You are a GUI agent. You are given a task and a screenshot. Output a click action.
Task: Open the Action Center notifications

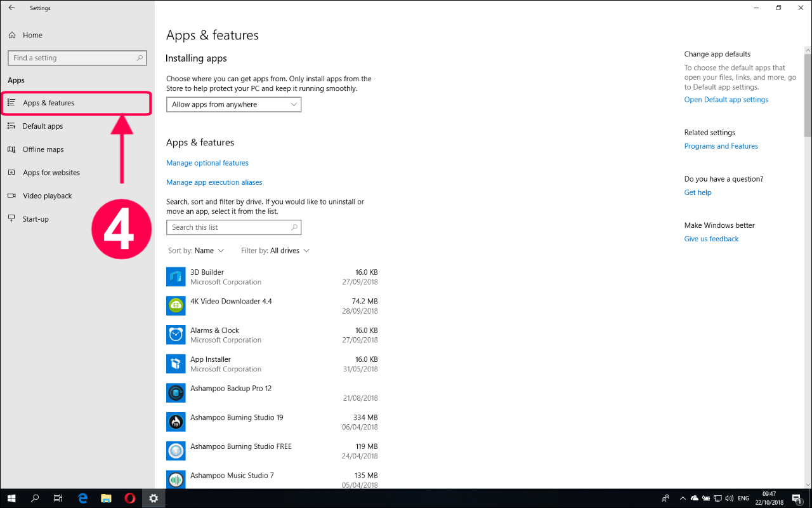click(797, 498)
